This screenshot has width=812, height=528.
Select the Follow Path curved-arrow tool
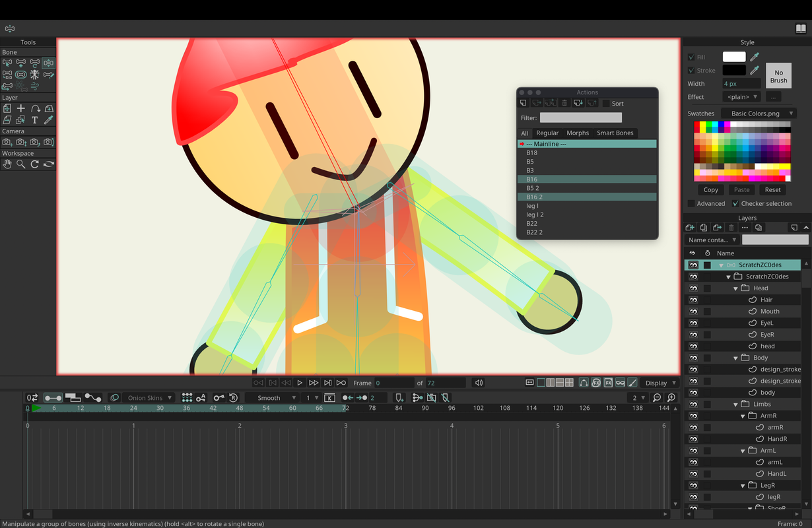pos(35,108)
